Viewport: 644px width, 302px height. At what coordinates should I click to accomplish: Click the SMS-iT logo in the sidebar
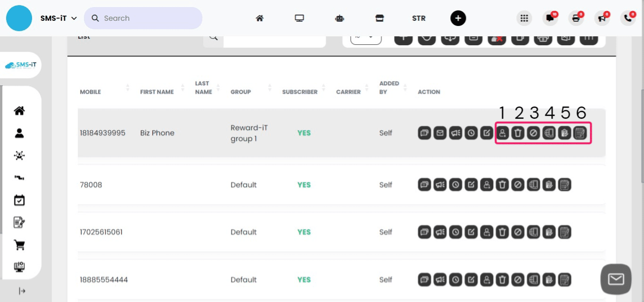click(21, 65)
